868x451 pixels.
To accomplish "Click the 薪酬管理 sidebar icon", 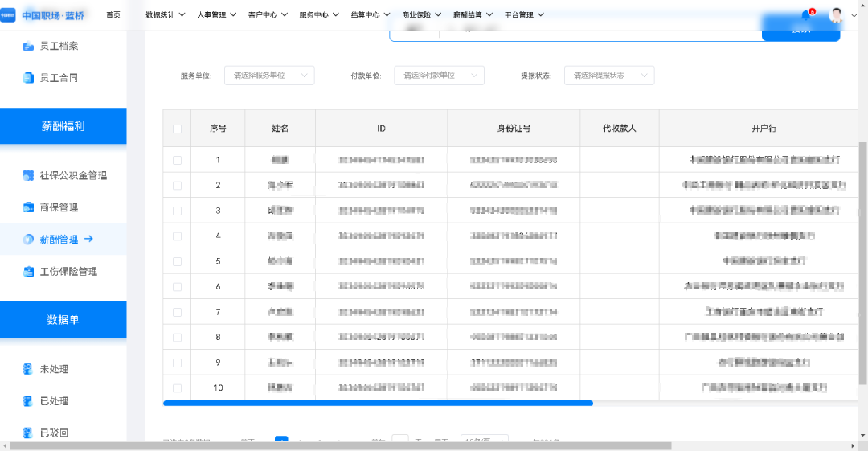I will 27,240.
